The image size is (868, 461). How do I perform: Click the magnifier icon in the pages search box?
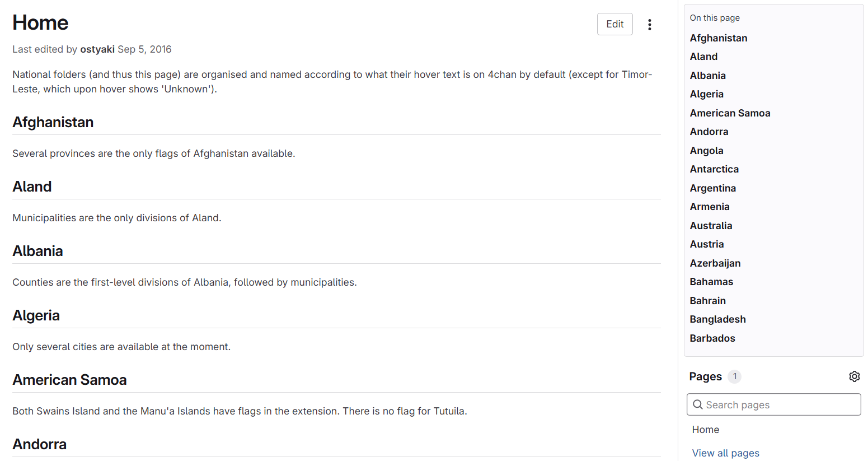(698, 404)
